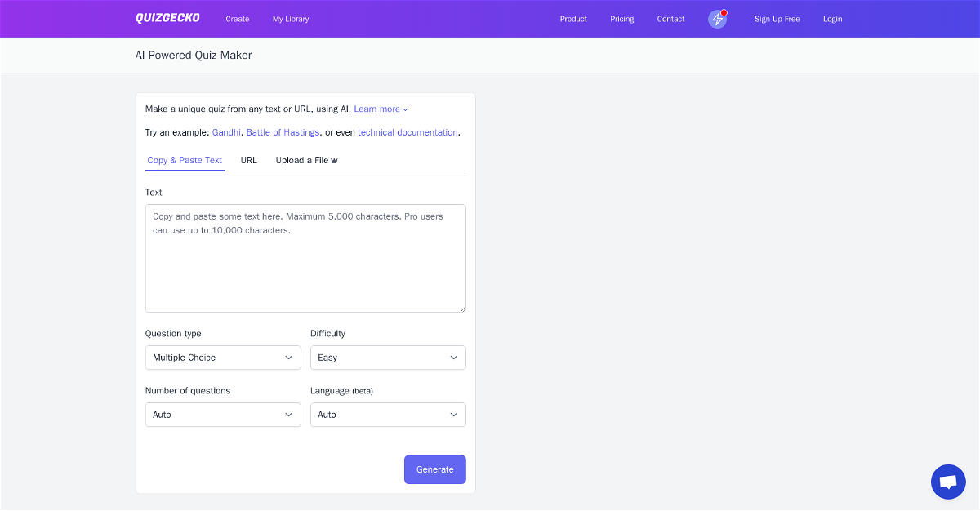
Task: Try the Gandhi example link
Action: [x=226, y=132]
